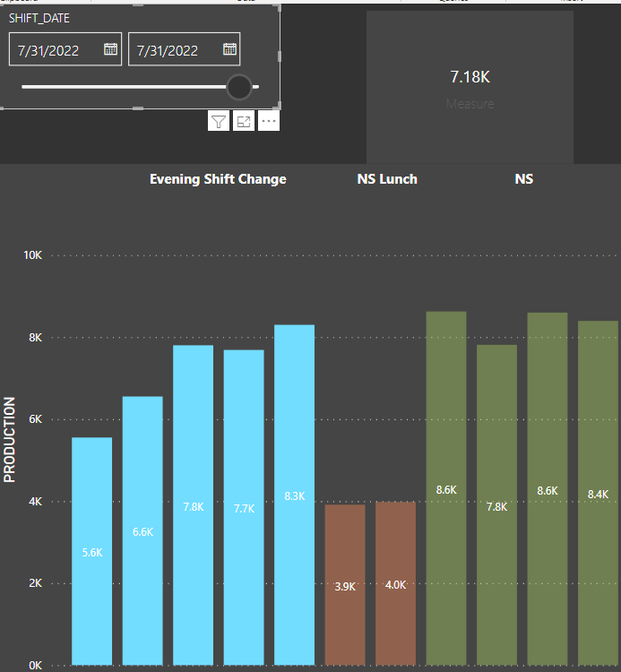
Task: Click the 10K axis label
Action: point(32,255)
